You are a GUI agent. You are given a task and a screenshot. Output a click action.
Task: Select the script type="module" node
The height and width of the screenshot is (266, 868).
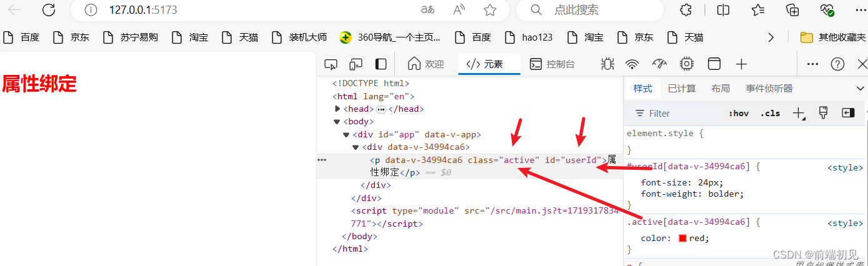(484, 217)
